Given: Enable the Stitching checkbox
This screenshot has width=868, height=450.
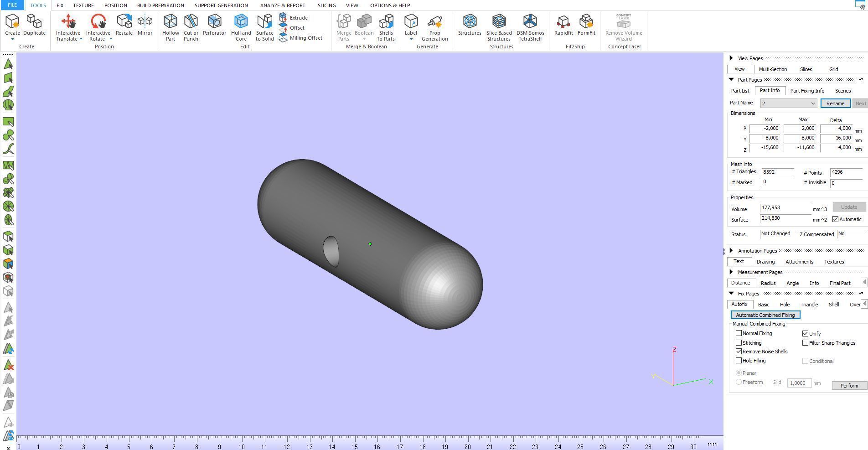Looking at the screenshot, I should click(x=739, y=343).
